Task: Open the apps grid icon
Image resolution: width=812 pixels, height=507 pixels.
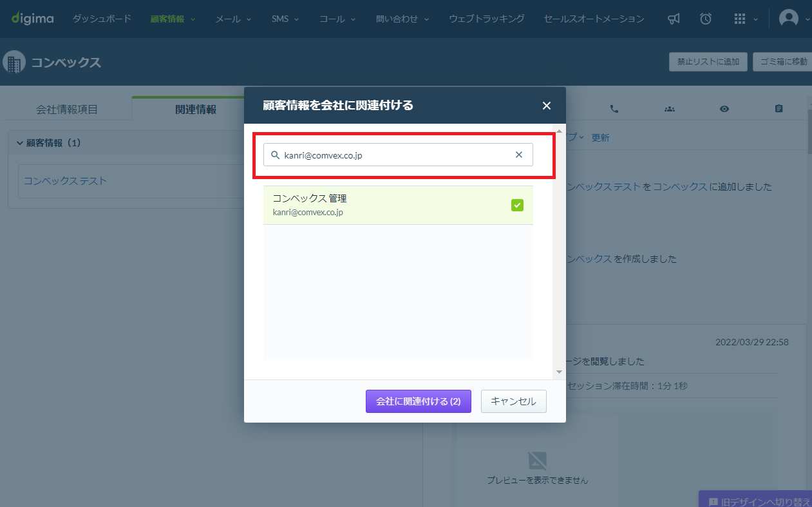Action: click(740, 19)
